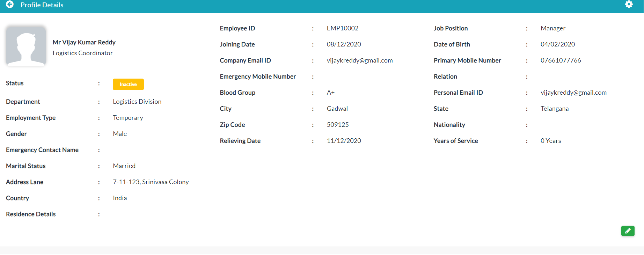The image size is (644, 255).
Task: Click the Joining Date field label
Action: pos(237,44)
